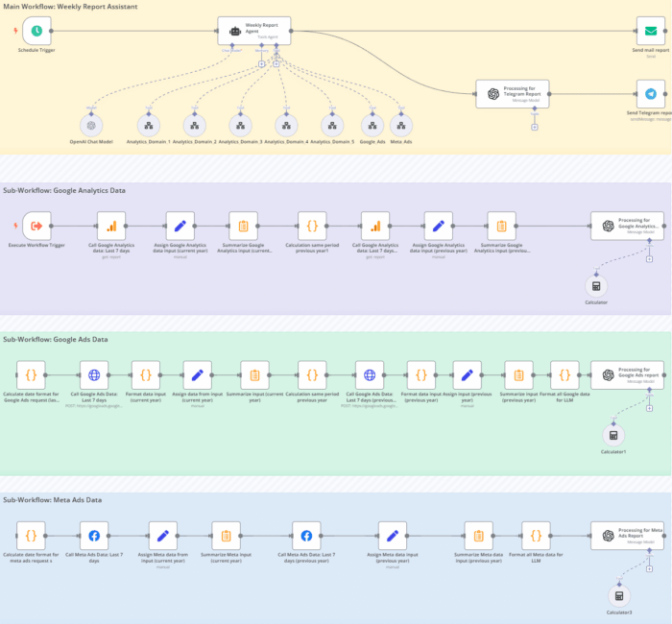Screen dimensions: 672x624
Task: Open Processing for Google Ads report node
Action: pos(628,375)
